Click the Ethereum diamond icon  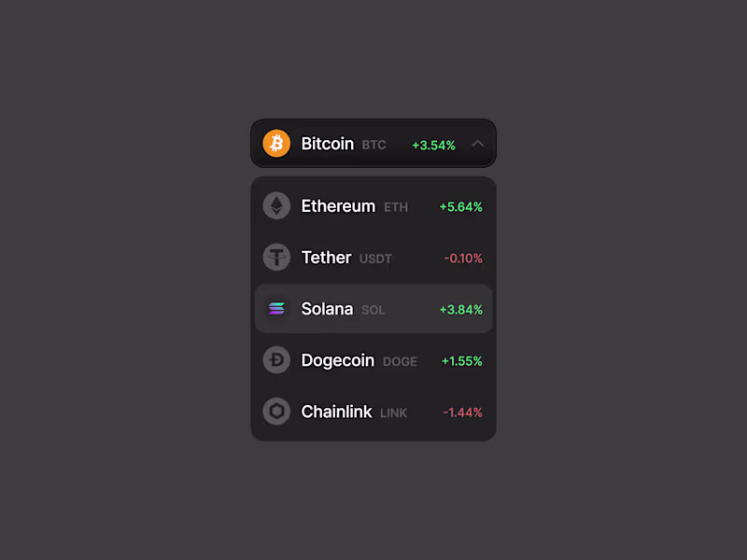276,205
